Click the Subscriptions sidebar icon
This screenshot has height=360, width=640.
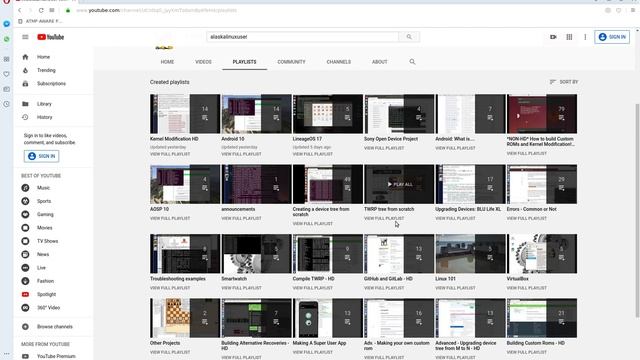tap(25, 83)
